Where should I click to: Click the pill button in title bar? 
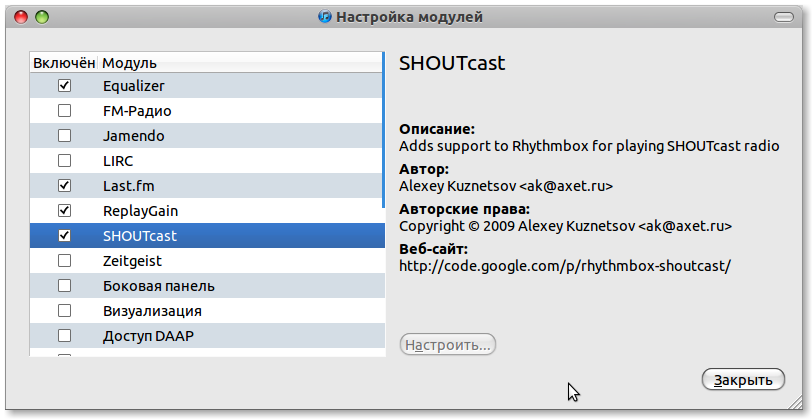tap(784, 17)
